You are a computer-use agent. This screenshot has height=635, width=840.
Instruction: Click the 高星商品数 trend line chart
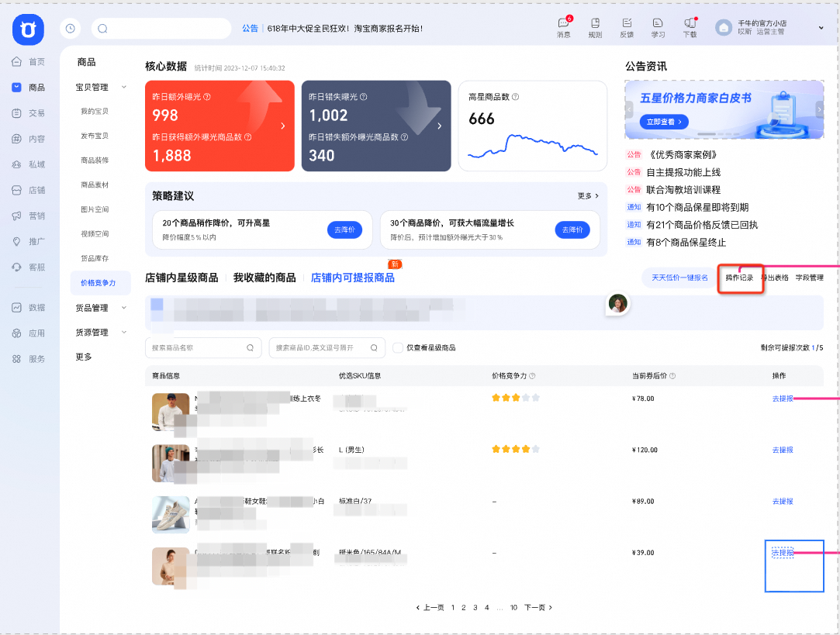[533, 147]
